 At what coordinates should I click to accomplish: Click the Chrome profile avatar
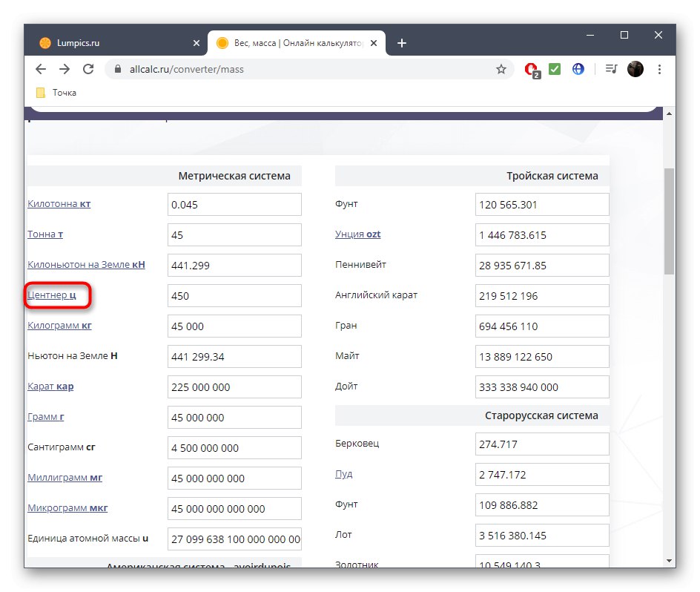coord(635,69)
